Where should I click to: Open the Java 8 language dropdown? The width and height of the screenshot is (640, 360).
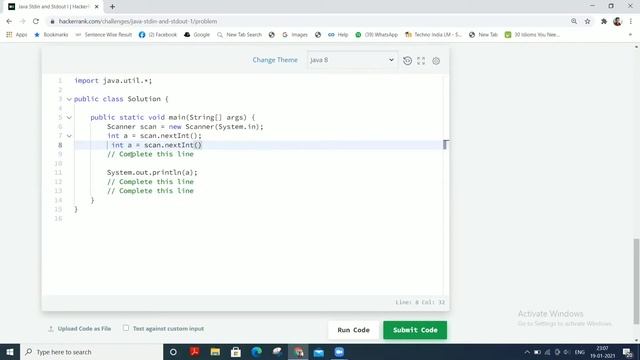click(352, 60)
